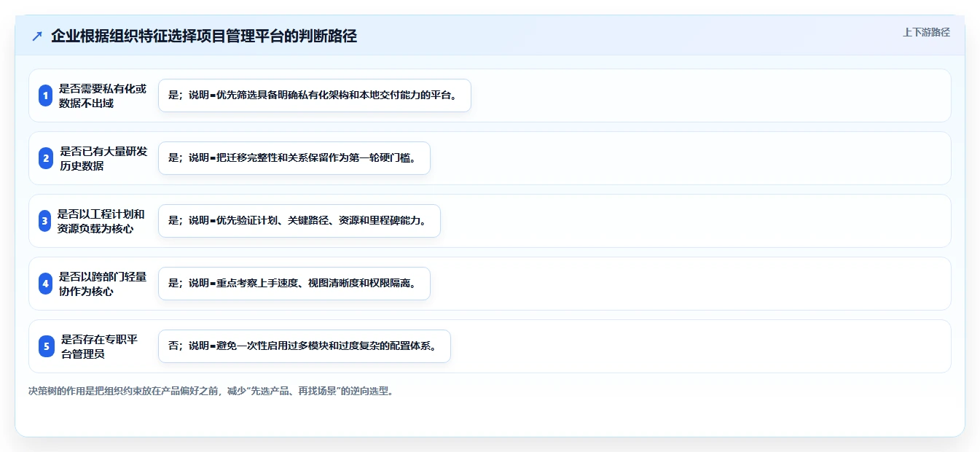Click step number 5 badge
Image resolution: width=980 pixels, height=452 pixels.
pyautogui.click(x=47, y=346)
